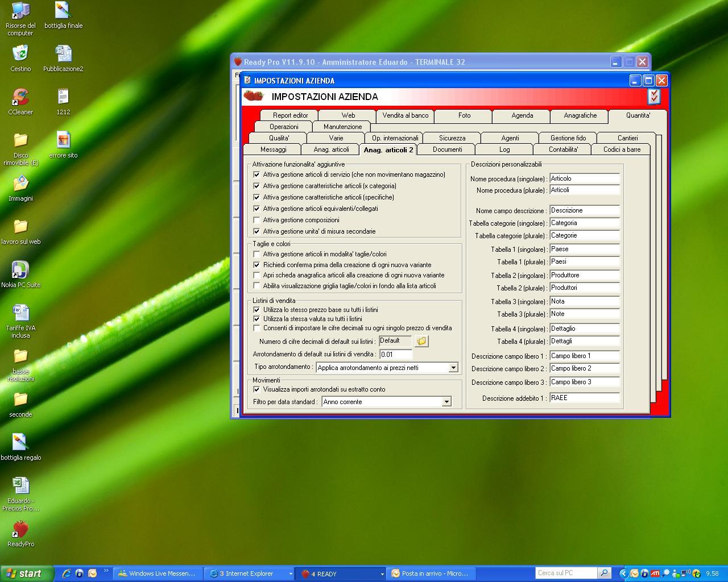Click the checklist confirm icon in header

coord(654,97)
